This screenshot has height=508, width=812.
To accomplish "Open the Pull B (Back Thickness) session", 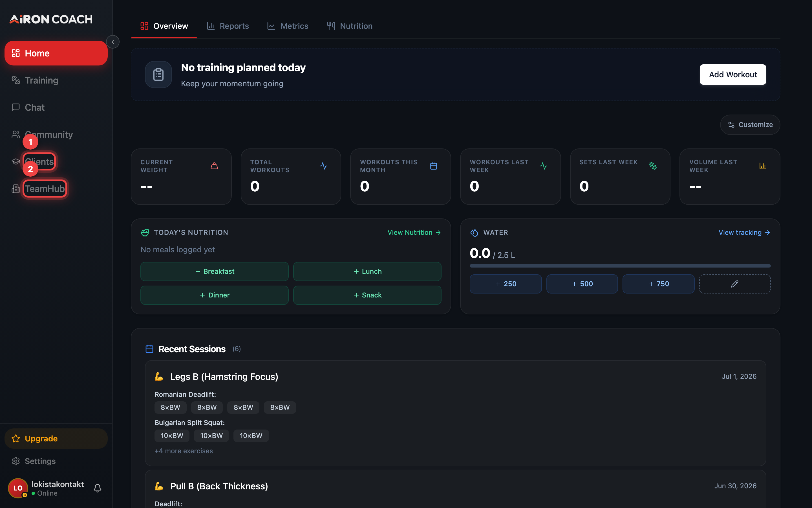I will tap(455, 489).
